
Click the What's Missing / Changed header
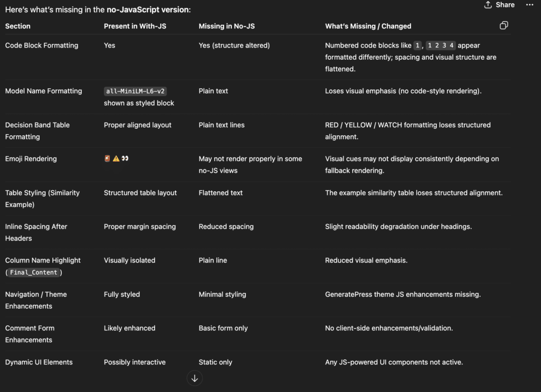coord(368,26)
